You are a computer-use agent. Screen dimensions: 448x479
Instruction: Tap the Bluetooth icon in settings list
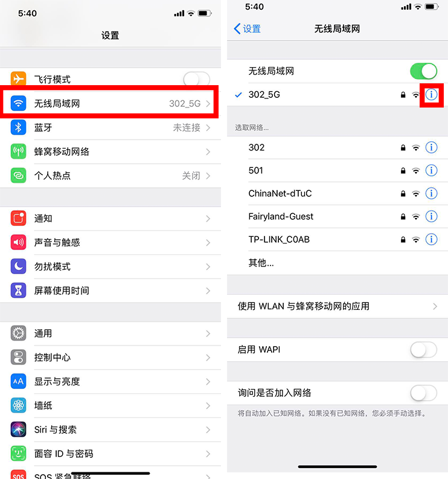[18, 127]
